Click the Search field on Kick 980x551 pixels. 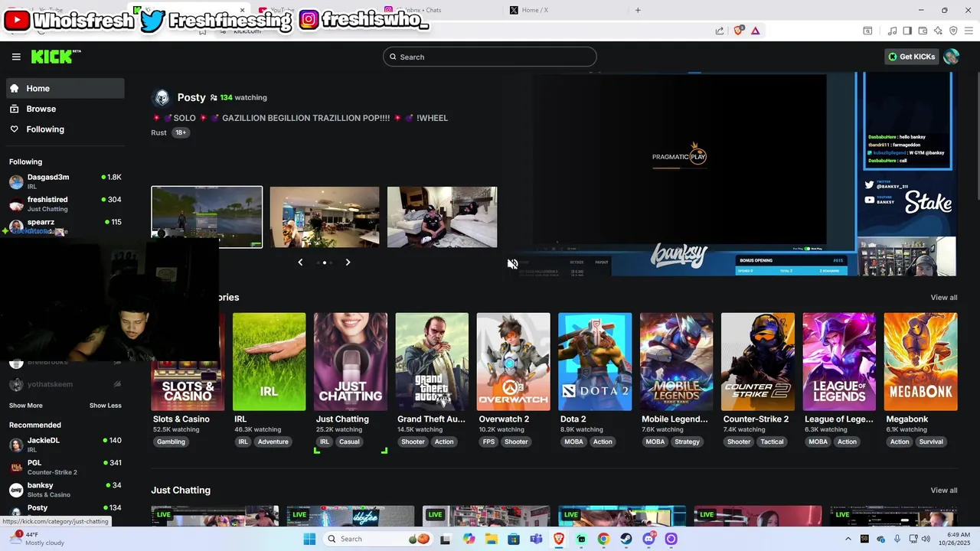[x=490, y=57]
